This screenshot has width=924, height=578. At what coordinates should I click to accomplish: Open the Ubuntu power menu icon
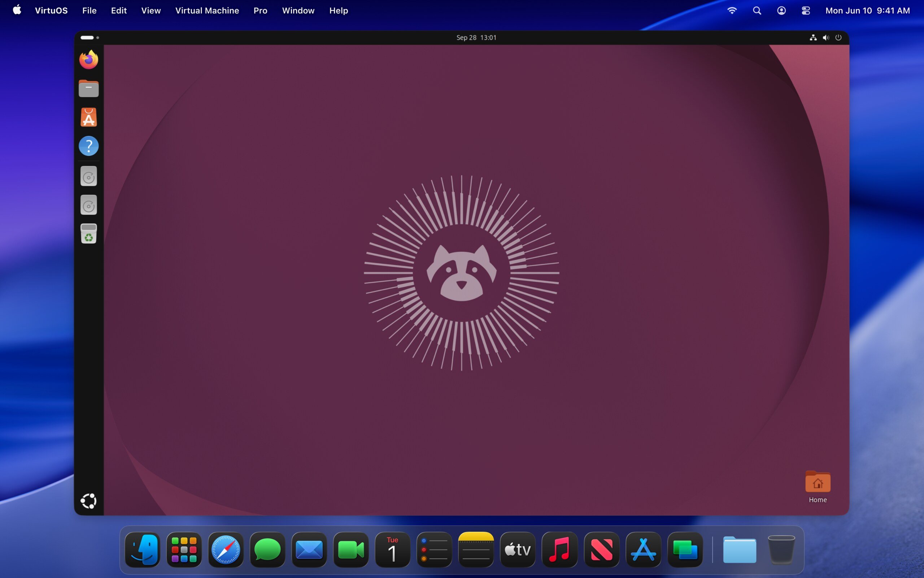point(838,38)
